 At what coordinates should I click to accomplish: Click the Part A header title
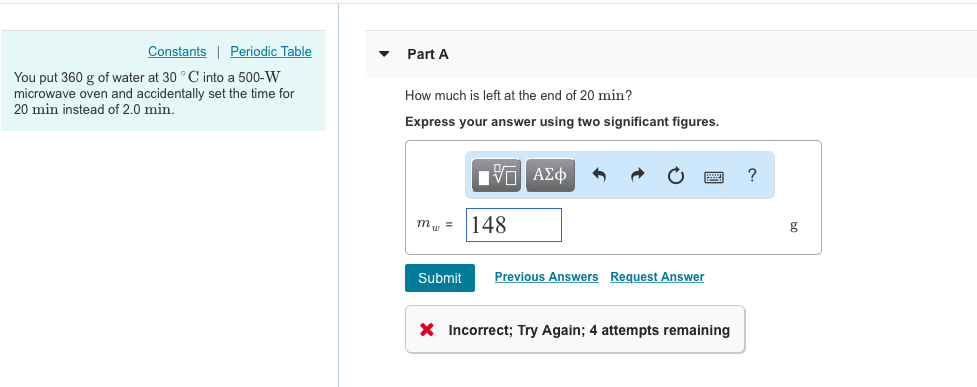pos(428,54)
